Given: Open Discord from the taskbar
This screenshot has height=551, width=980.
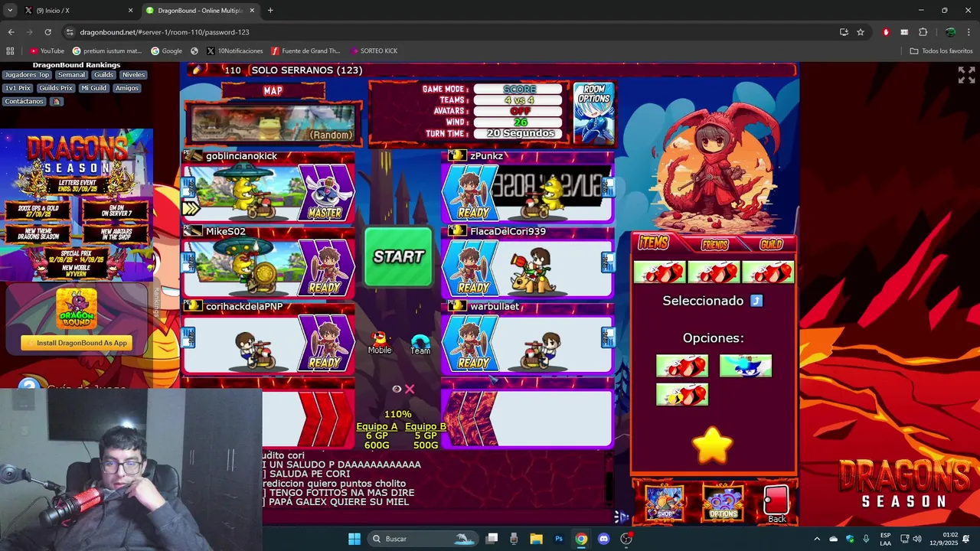Looking at the screenshot, I should pyautogui.click(x=603, y=539).
